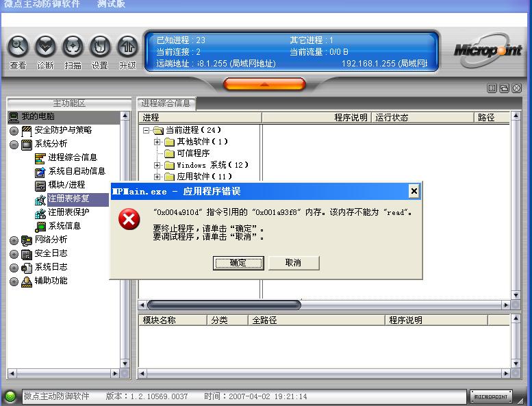Click the green status light in status bar
The image size is (532, 406).
click(10, 396)
